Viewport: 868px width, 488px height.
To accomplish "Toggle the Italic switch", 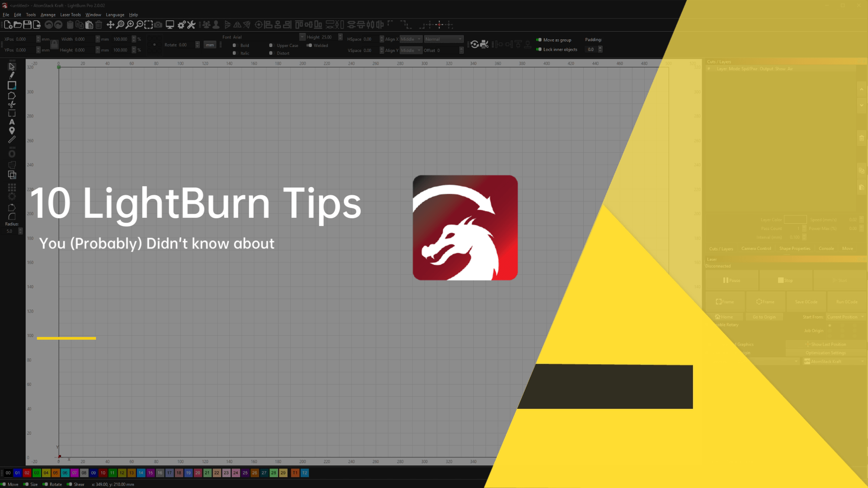I will pos(234,53).
